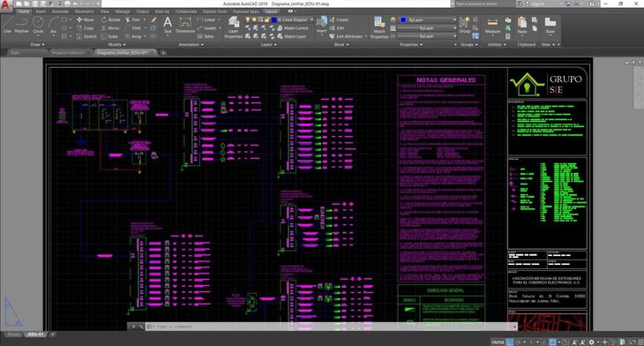Select the Dimension annotation tool

click(185, 25)
